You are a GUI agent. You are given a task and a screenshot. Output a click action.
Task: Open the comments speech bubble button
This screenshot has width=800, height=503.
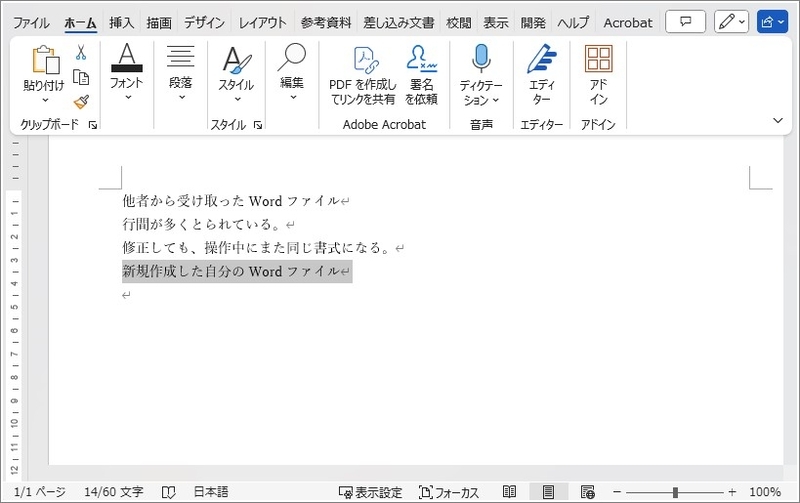[686, 22]
